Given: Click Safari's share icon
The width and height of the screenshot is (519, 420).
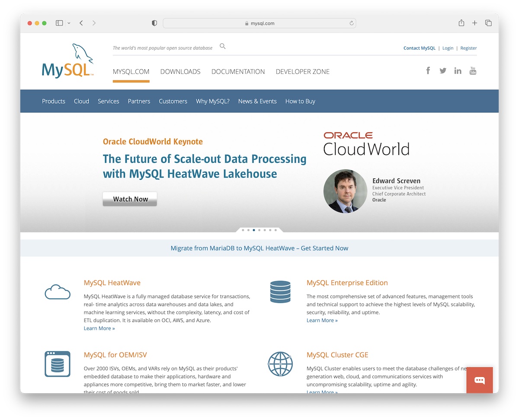Looking at the screenshot, I should click(461, 23).
